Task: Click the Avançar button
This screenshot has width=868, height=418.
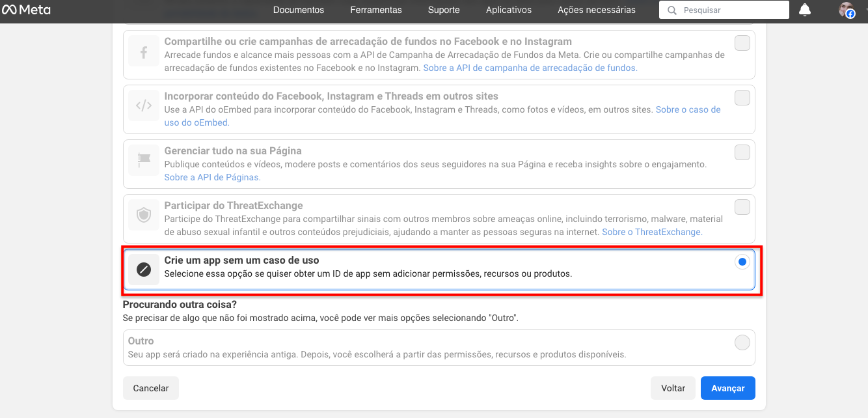Action: pyautogui.click(x=727, y=388)
